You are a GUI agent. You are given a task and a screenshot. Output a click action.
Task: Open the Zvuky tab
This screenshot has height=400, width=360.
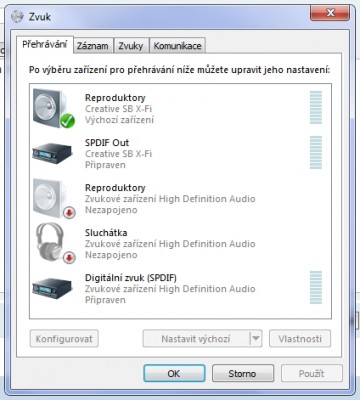(x=131, y=46)
